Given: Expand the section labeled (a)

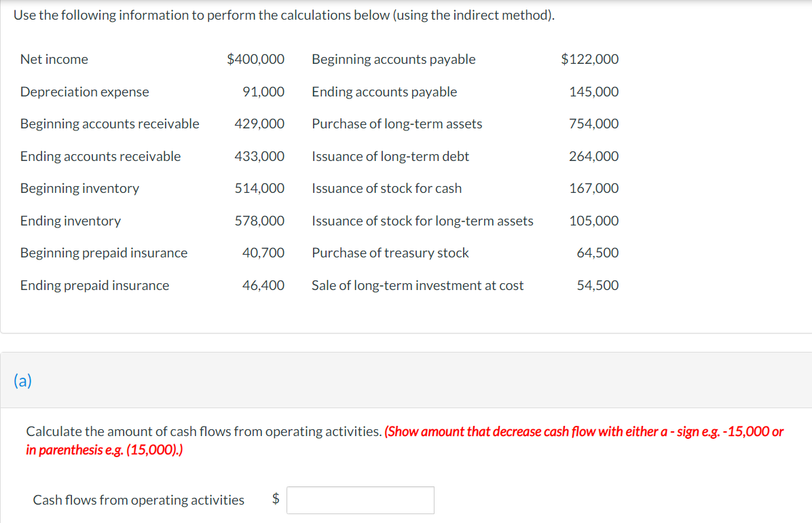Looking at the screenshot, I should (x=24, y=380).
